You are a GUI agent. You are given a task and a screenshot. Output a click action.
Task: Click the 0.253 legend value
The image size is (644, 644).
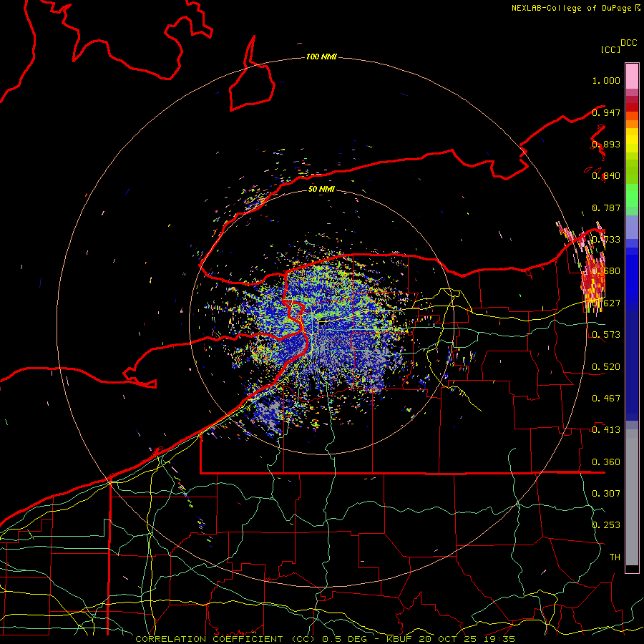tap(606, 525)
